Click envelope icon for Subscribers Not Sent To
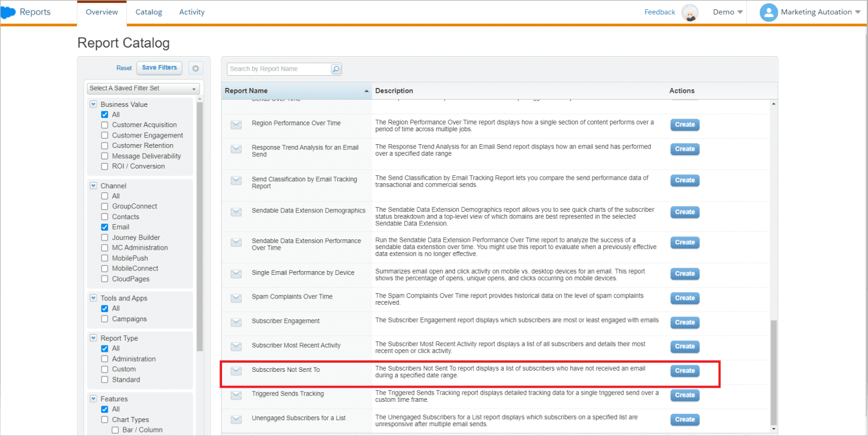This screenshot has height=436, width=868. tap(236, 371)
